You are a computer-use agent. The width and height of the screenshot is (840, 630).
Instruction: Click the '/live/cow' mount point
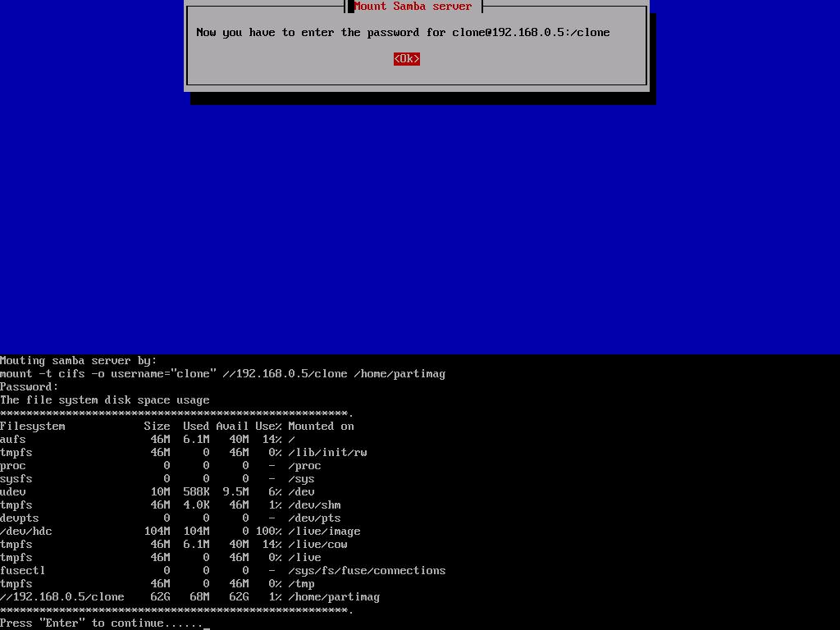(x=317, y=545)
